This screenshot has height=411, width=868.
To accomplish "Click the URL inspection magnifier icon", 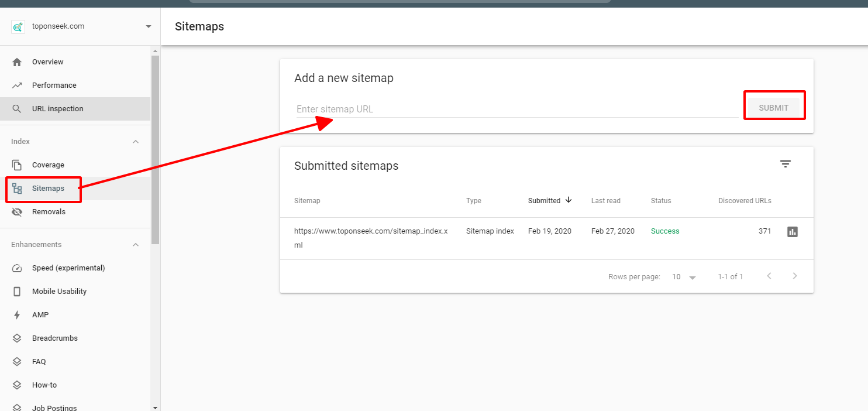I will (17, 109).
